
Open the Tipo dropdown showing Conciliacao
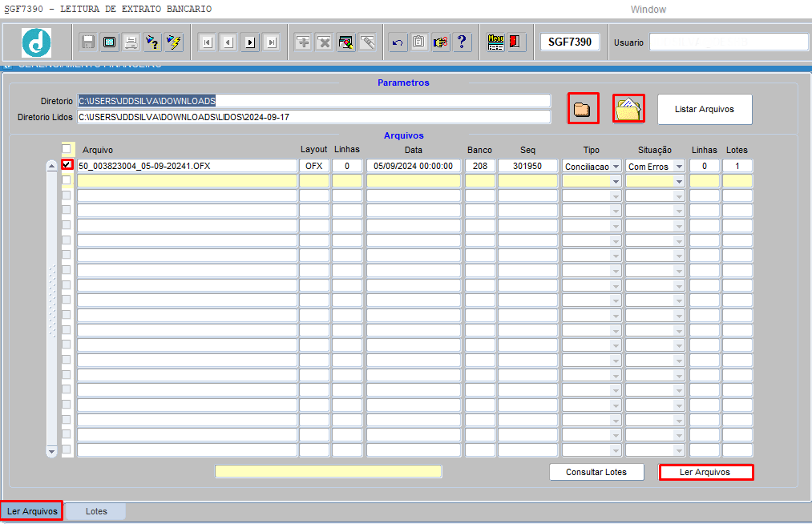616,167
